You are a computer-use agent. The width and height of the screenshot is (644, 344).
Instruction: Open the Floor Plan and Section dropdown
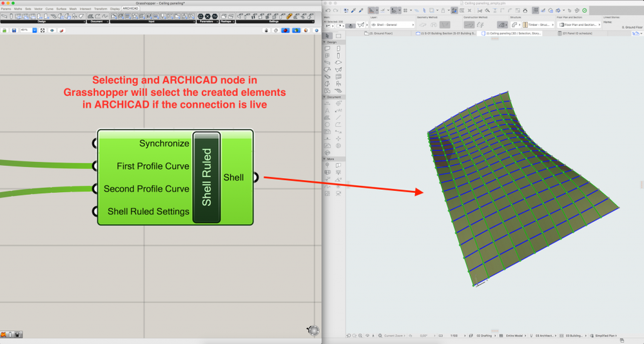(x=579, y=25)
